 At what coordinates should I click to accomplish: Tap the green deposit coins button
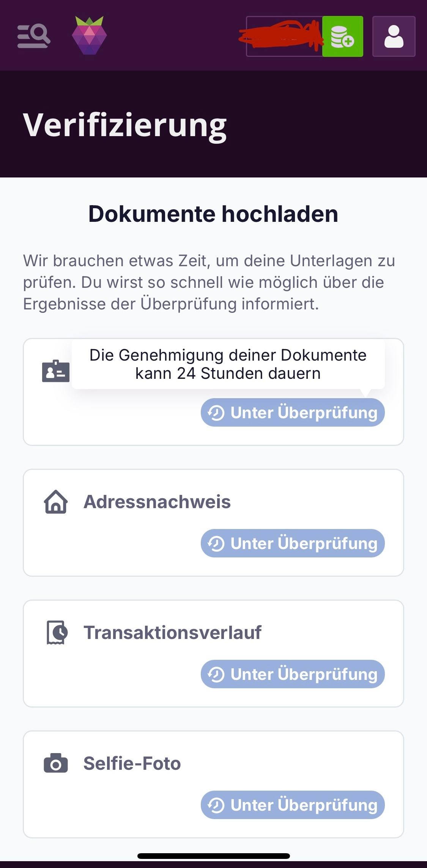[x=342, y=36]
